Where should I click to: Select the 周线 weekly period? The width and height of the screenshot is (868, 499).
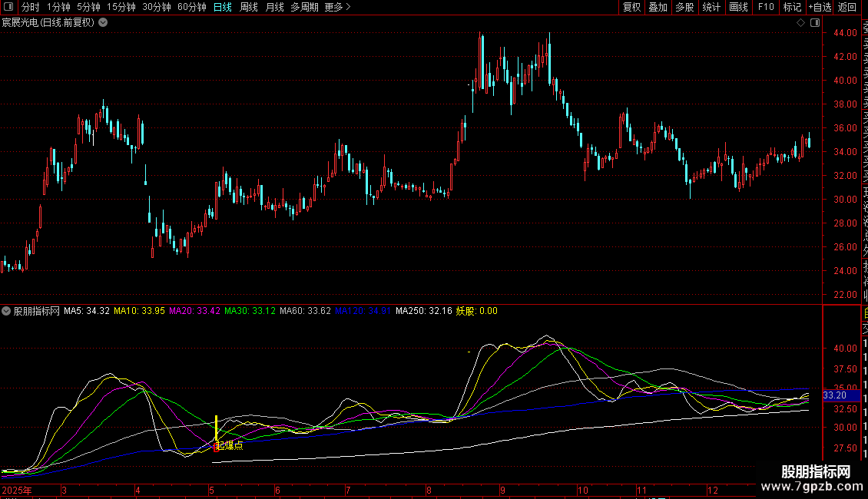point(248,8)
